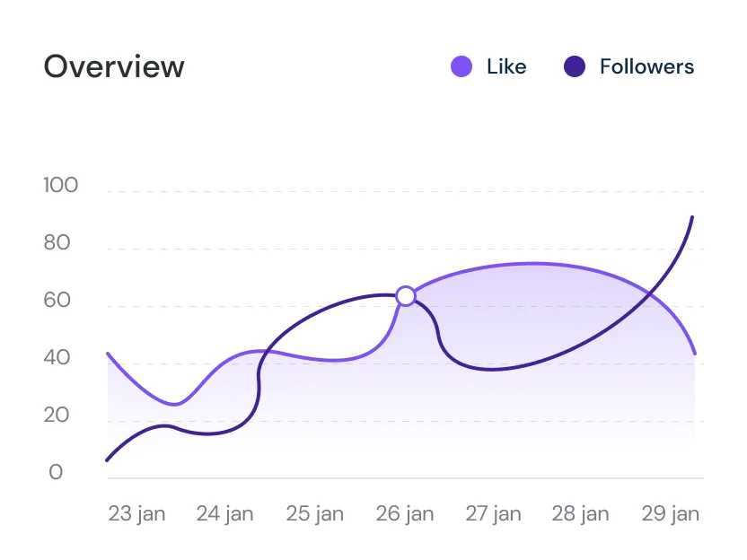
Task: Toggle the Like series legend label
Action: 506,66
